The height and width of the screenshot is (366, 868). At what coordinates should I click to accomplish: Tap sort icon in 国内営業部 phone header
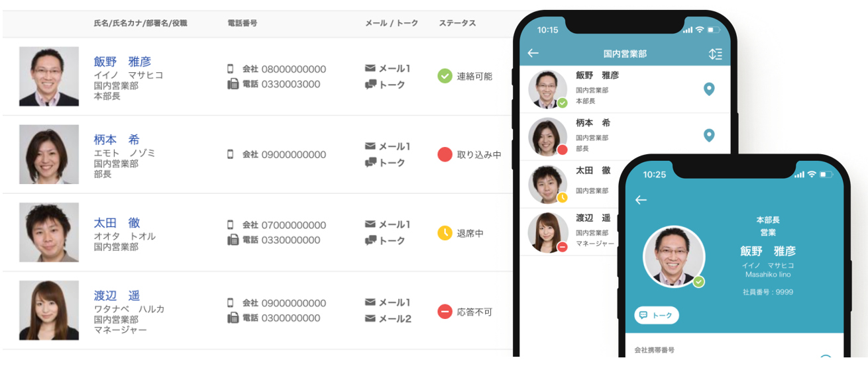click(x=715, y=54)
